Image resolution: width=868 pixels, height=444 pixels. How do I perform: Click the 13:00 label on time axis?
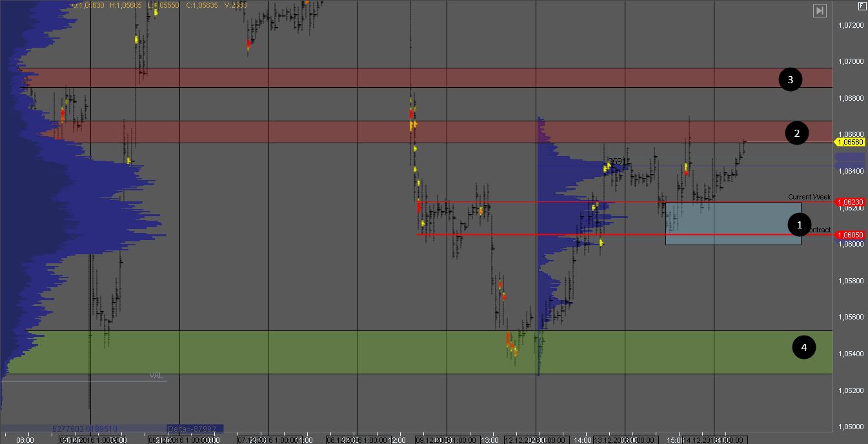click(491, 439)
